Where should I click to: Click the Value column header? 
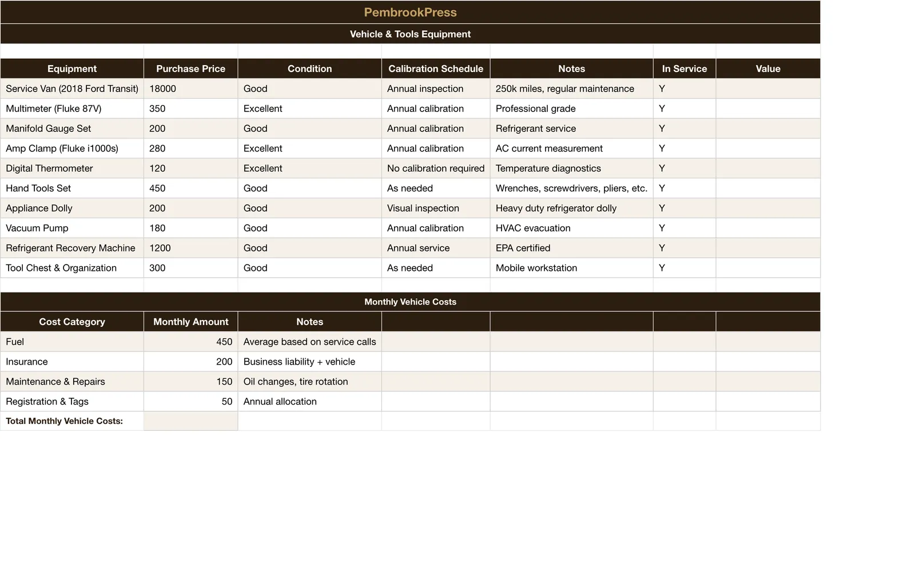(768, 69)
